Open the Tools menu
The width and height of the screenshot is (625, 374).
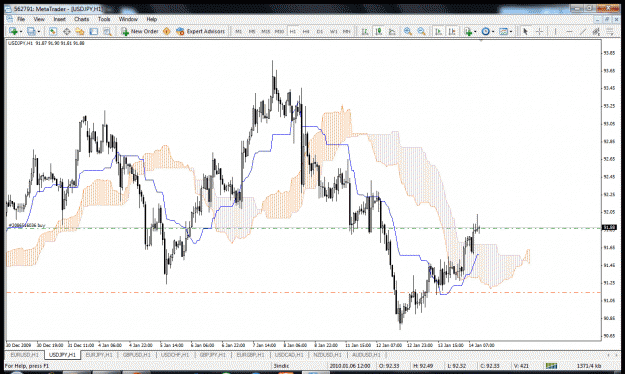point(104,19)
